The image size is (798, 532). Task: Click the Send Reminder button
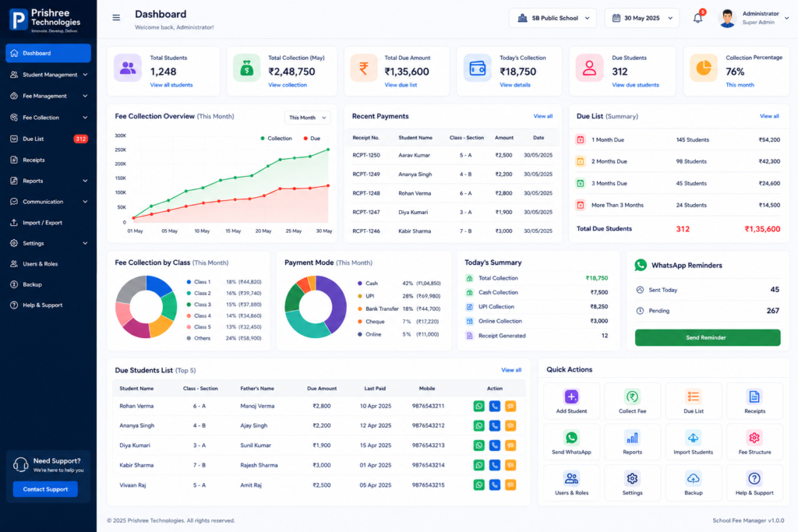coord(708,338)
